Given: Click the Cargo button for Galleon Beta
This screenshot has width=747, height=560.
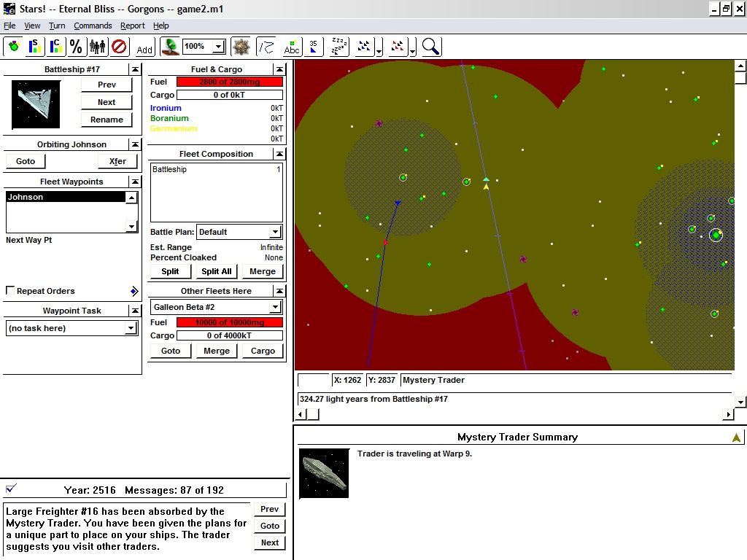Looking at the screenshot, I should click(263, 351).
